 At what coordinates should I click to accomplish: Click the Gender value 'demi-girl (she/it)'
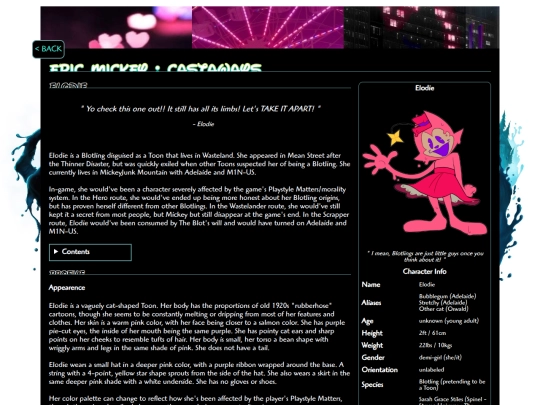[440, 357]
